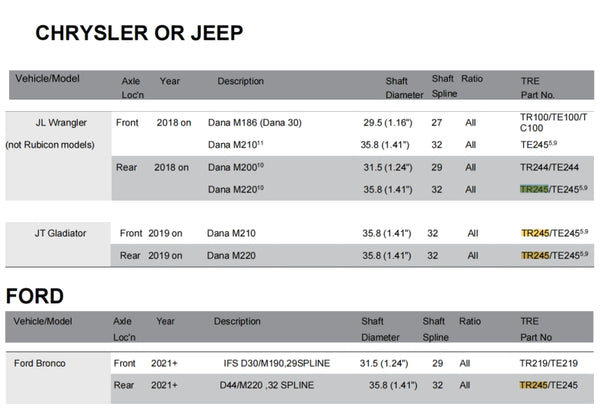Click the green-highlighted TR245 part number
This screenshot has height=413, width=600.
point(534,188)
